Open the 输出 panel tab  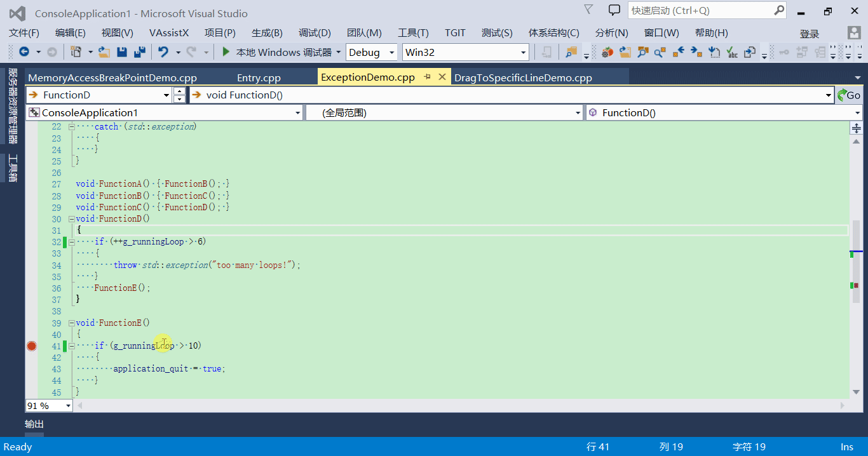(x=34, y=424)
